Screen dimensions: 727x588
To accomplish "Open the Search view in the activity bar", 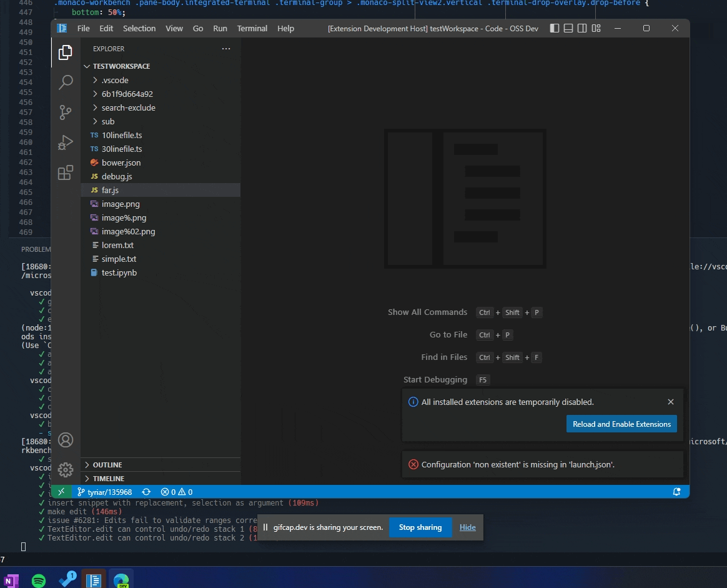I will 66,82.
